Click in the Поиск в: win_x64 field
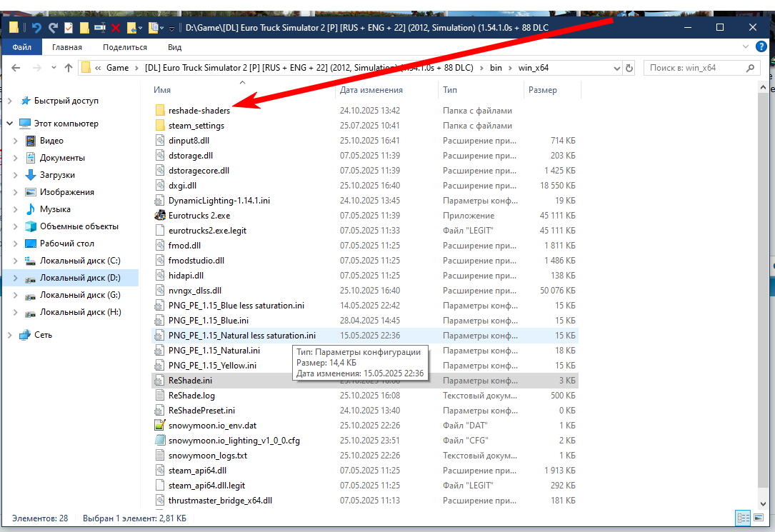Image resolution: width=775 pixels, height=532 pixels. pyautogui.click(x=695, y=68)
